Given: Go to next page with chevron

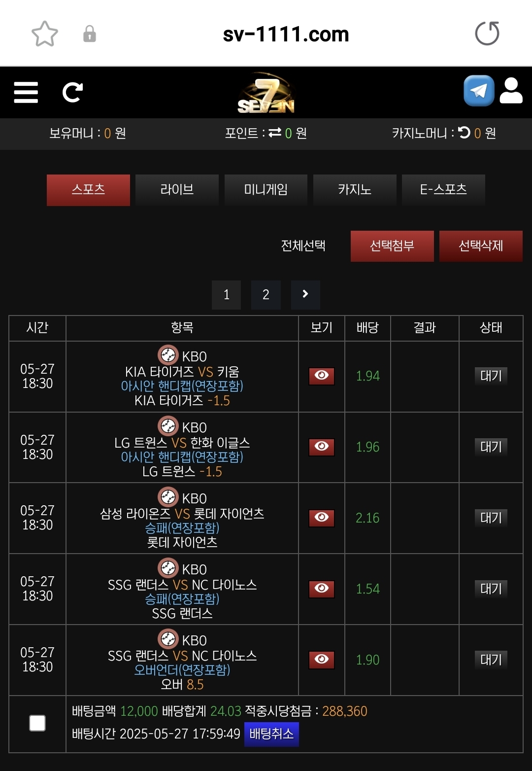Looking at the screenshot, I should [305, 295].
